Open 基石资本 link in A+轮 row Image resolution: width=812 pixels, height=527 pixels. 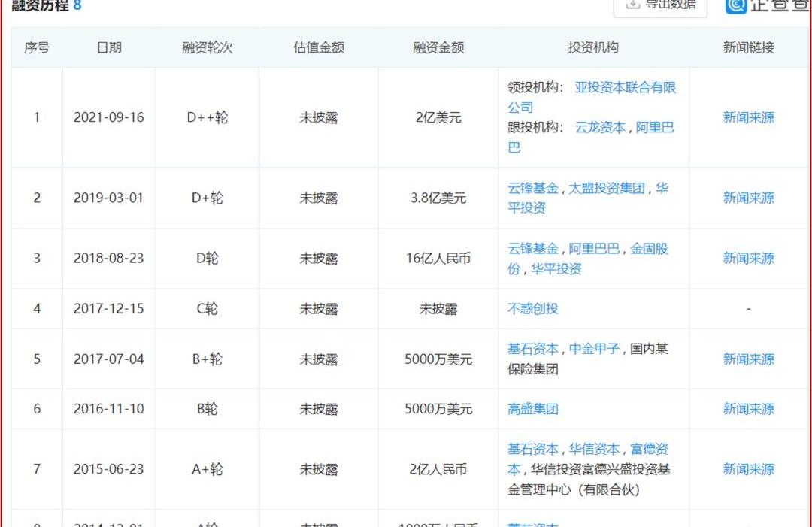pos(533,449)
